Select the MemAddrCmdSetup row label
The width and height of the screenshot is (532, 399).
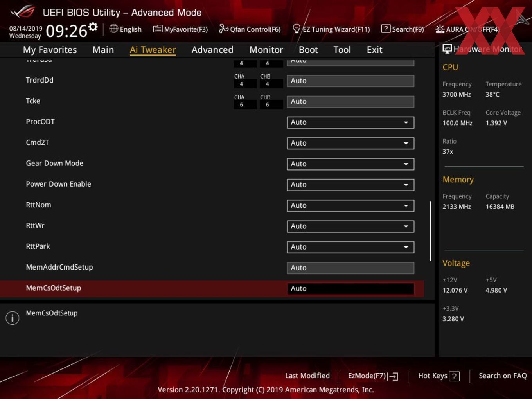click(x=59, y=267)
